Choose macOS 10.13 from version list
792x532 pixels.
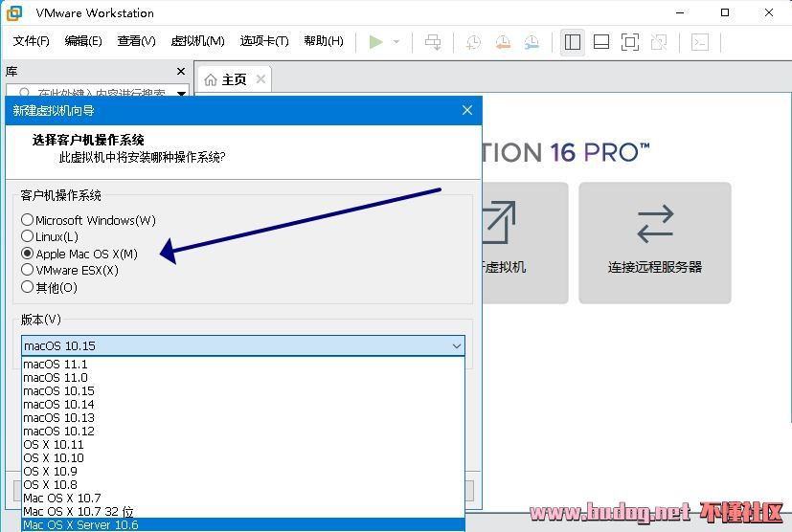243,417
